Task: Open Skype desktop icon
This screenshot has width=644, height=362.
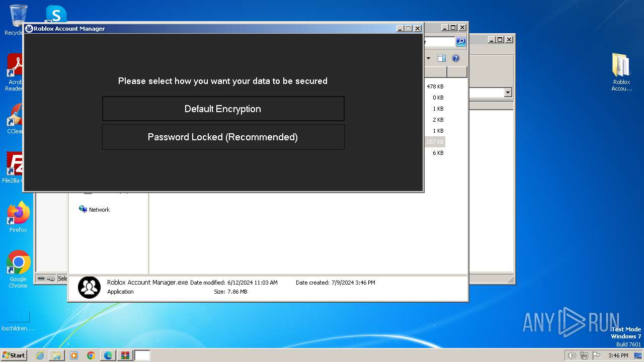Action: click(x=56, y=14)
